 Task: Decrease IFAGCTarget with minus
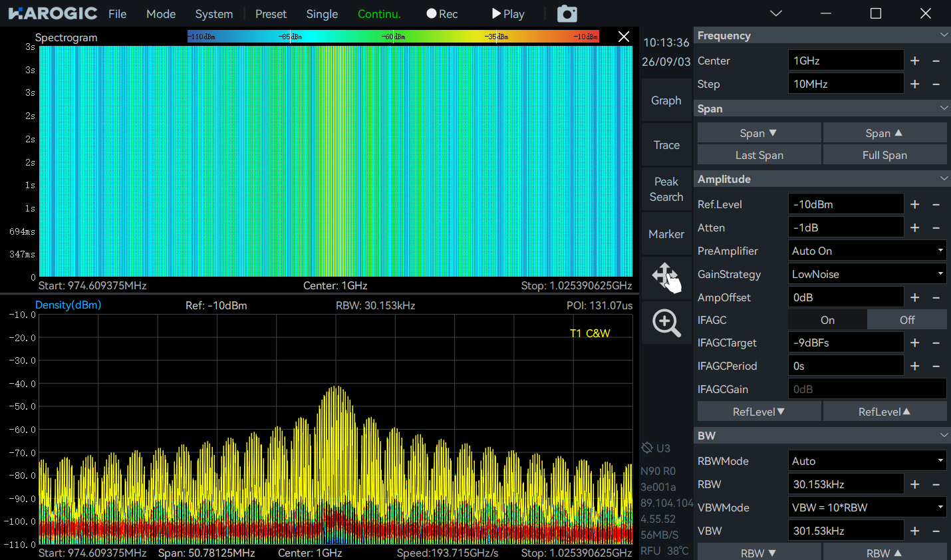[x=936, y=343]
